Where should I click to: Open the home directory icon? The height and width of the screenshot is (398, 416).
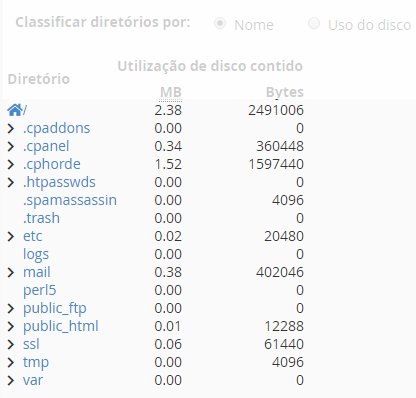coord(15,110)
